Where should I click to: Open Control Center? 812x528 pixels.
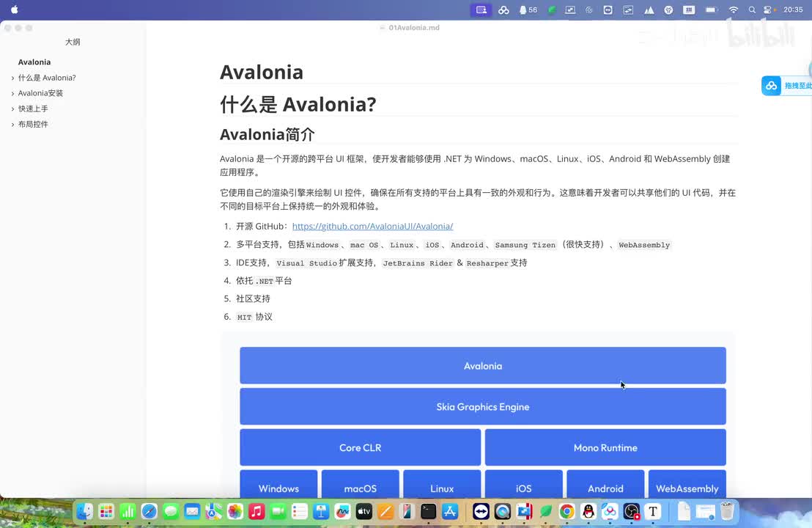[x=768, y=10]
